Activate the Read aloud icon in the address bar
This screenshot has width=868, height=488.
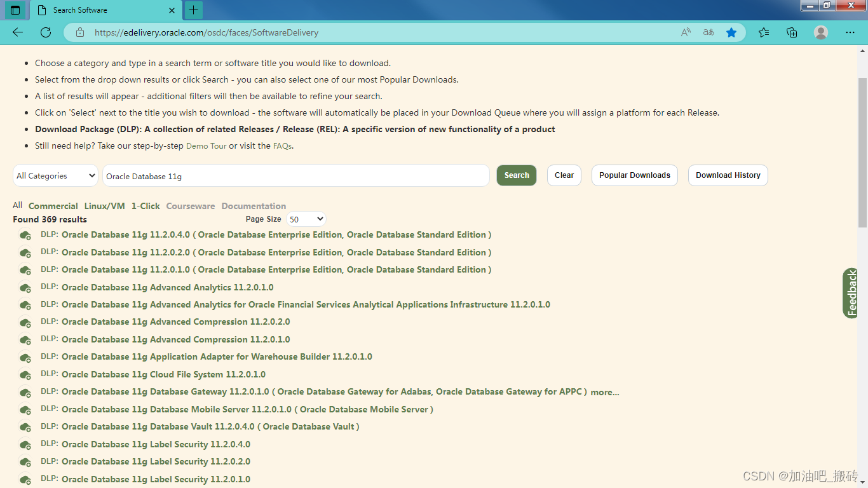[x=686, y=32]
